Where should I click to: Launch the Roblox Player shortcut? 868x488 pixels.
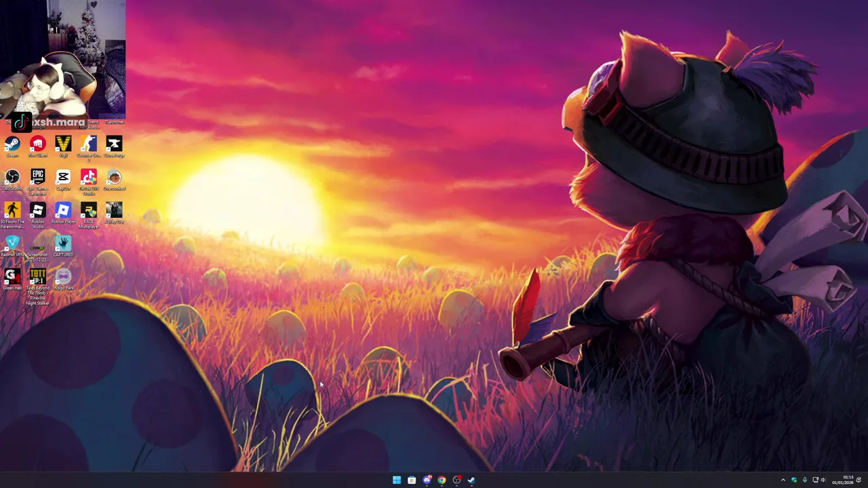63,213
